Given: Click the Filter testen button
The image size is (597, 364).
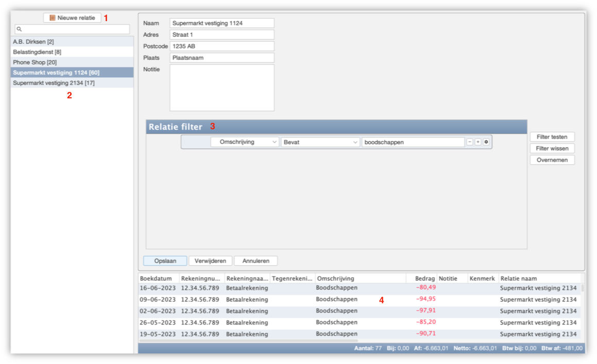Looking at the screenshot, I should pyautogui.click(x=552, y=137).
